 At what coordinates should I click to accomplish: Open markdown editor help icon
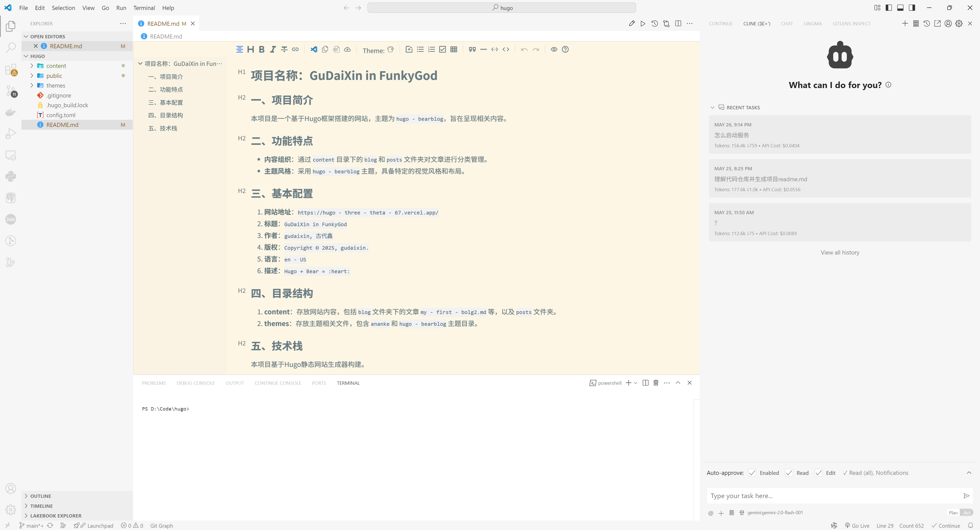(x=565, y=50)
